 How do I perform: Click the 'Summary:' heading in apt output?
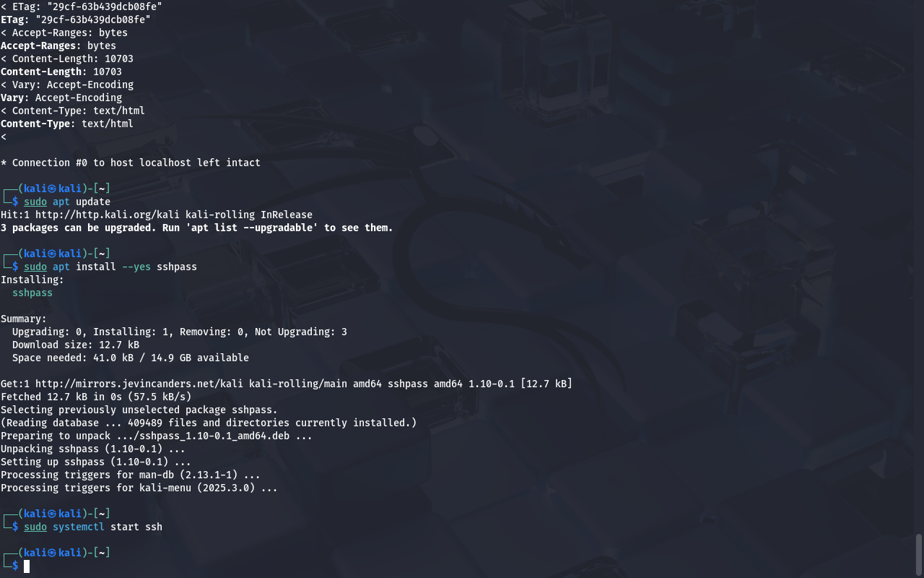pyautogui.click(x=24, y=319)
